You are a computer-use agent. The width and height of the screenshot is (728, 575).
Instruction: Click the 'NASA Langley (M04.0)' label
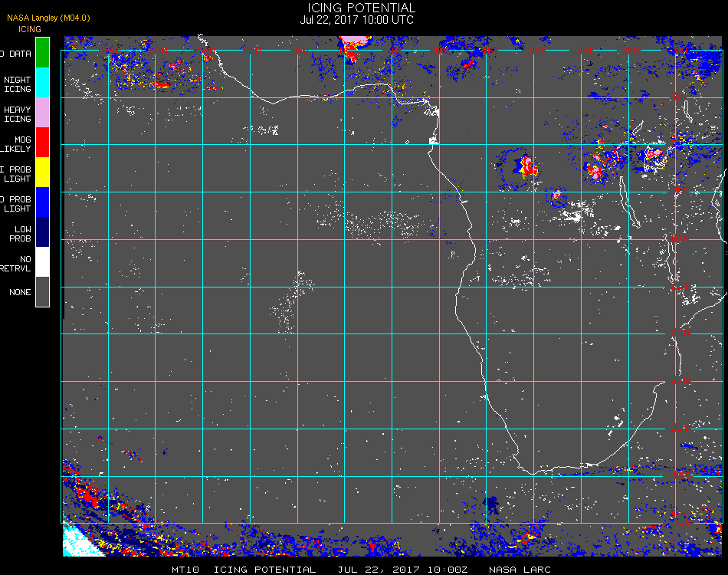48,18
